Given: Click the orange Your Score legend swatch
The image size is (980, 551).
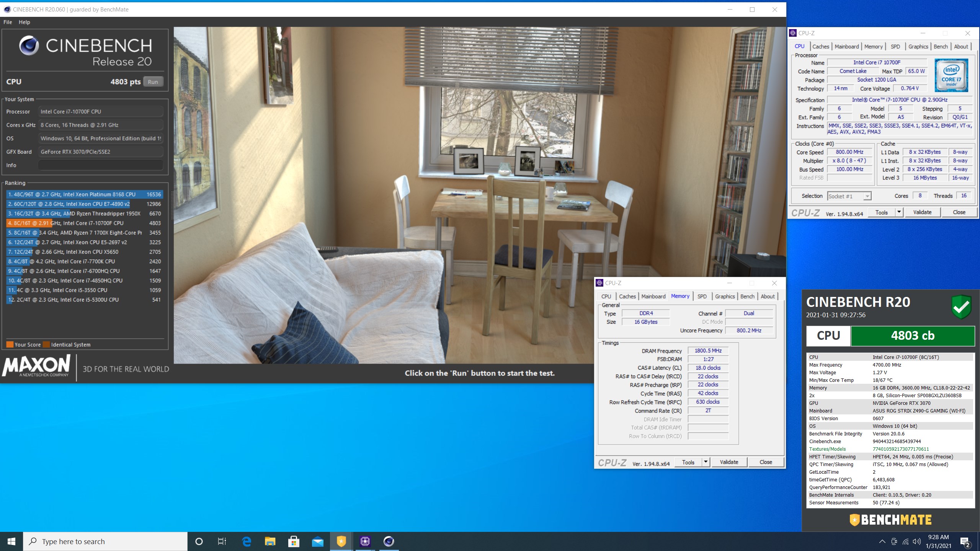Looking at the screenshot, I should pyautogui.click(x=10, y=344).
